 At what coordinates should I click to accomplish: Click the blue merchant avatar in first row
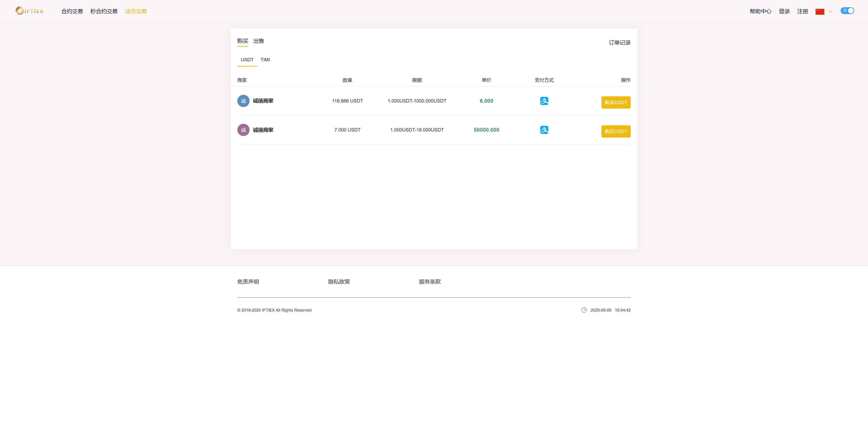tap(243, 101)
